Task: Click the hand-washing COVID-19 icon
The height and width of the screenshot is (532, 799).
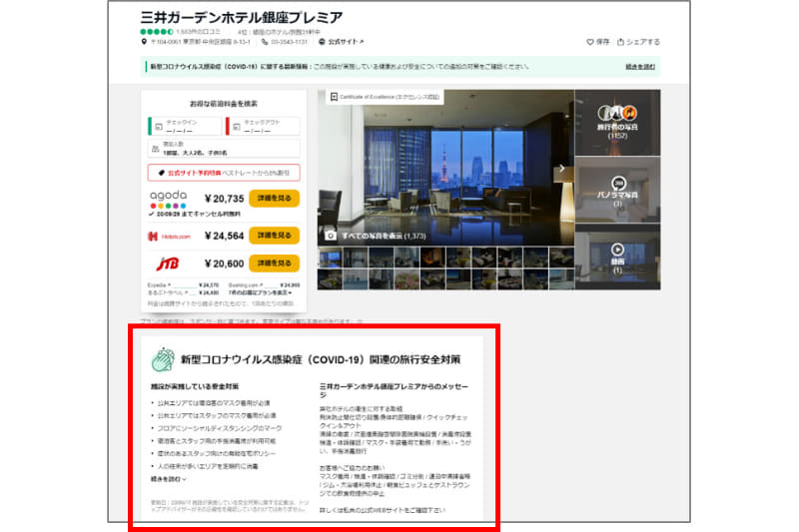Action: coord(163,359)
